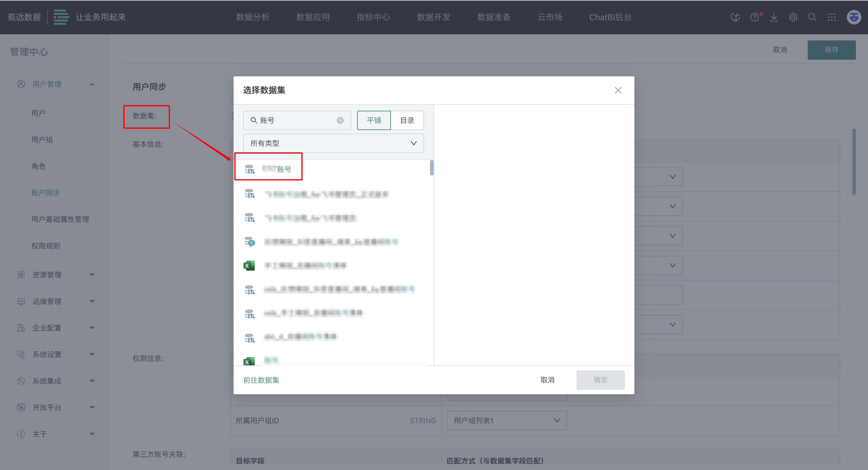Click the help question mark icon

coord(754,17)
